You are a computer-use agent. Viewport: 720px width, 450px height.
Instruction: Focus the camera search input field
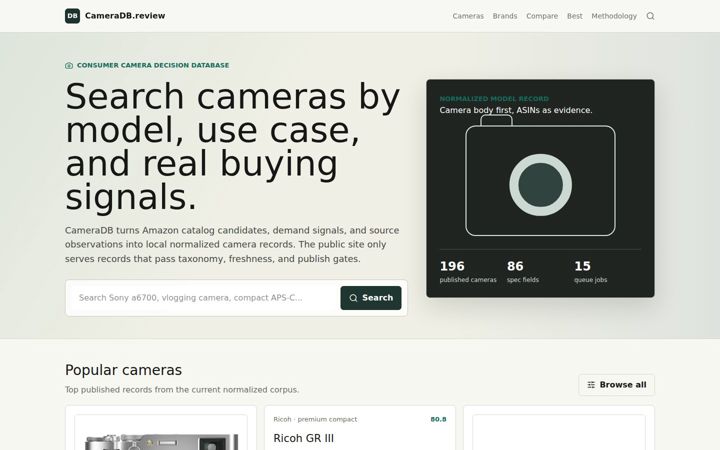point(205,298)
